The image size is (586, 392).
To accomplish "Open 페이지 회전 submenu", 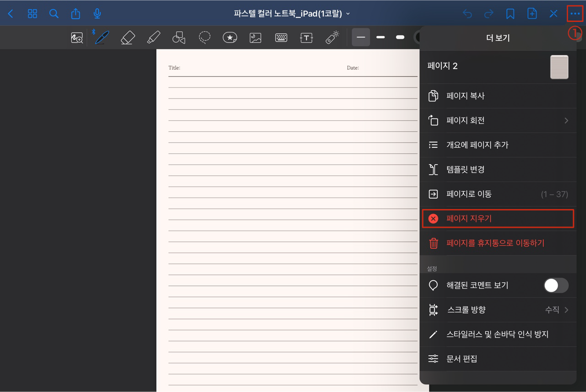I will (498, 121).
